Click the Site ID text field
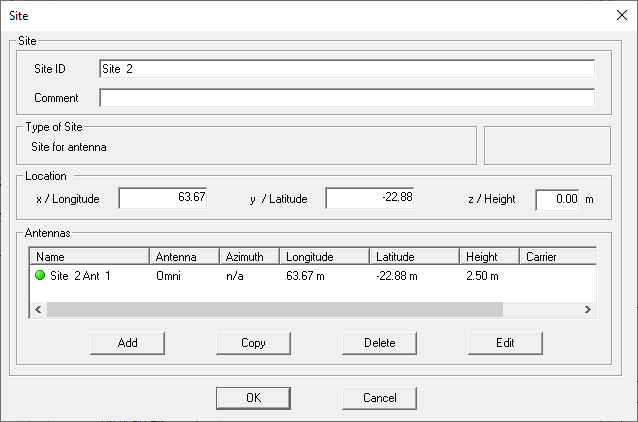 click(346, 68)
